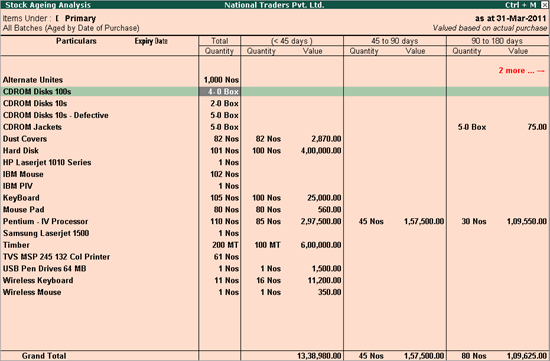Select the IBM Mouse item
The image size is (550, 361).
tap(23, 174)
